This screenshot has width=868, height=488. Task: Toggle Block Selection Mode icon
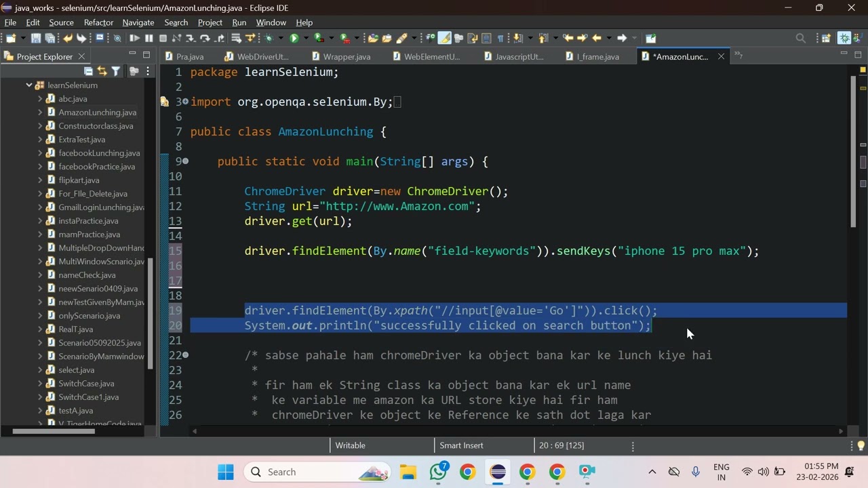click(x=486, y=38)
